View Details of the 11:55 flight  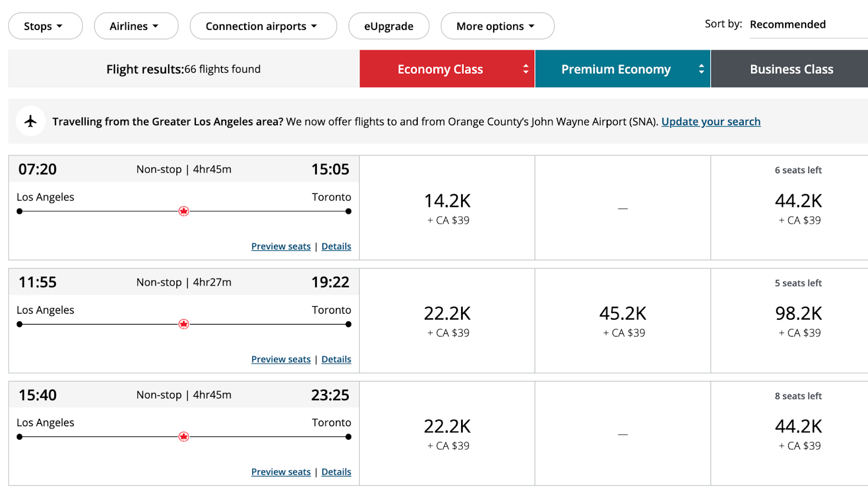point(336,359)
